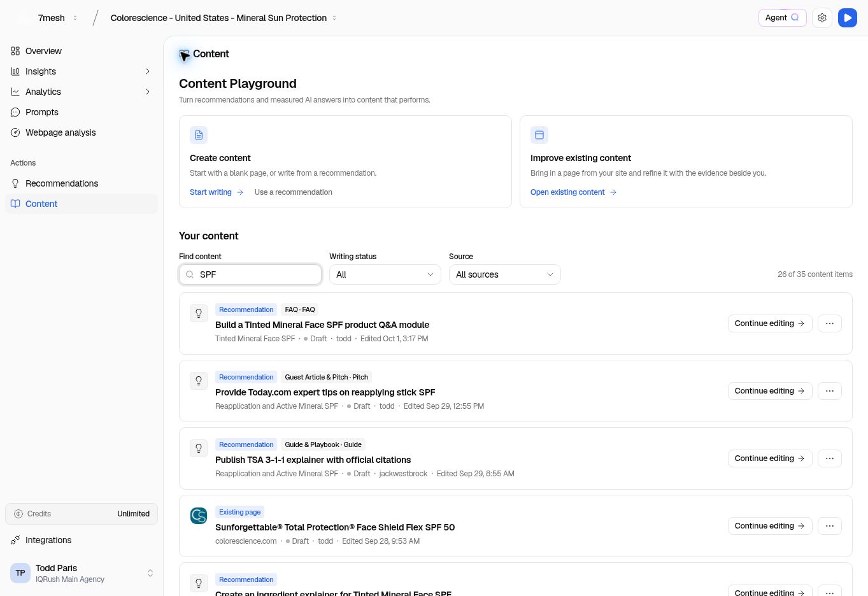Click the search magnifier icon in Find content
This screenshot has height=596, width=868.
coord(190,274)
